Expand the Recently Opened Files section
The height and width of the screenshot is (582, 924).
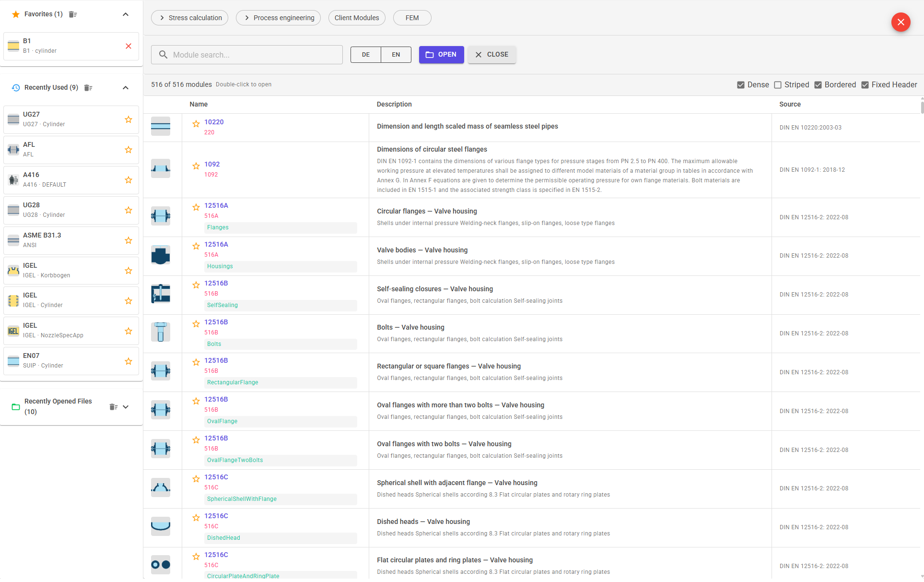click(125, 406)
